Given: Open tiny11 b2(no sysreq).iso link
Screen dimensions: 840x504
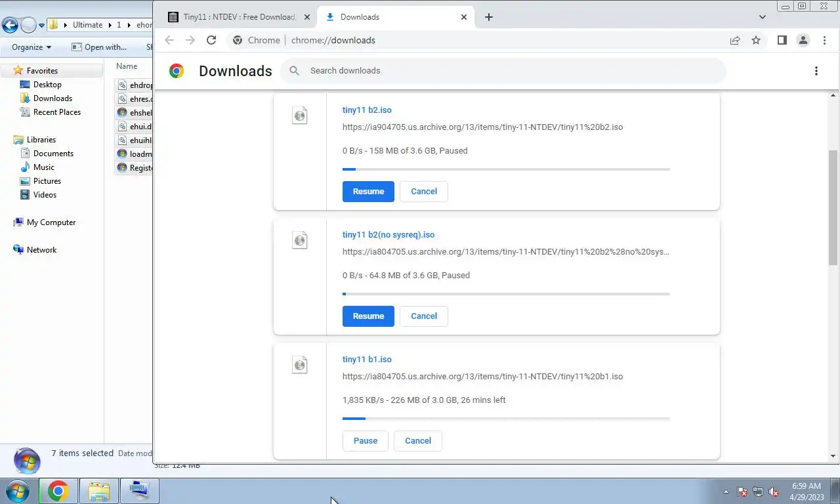Looking at the screenshot, I should pos(388,235).
